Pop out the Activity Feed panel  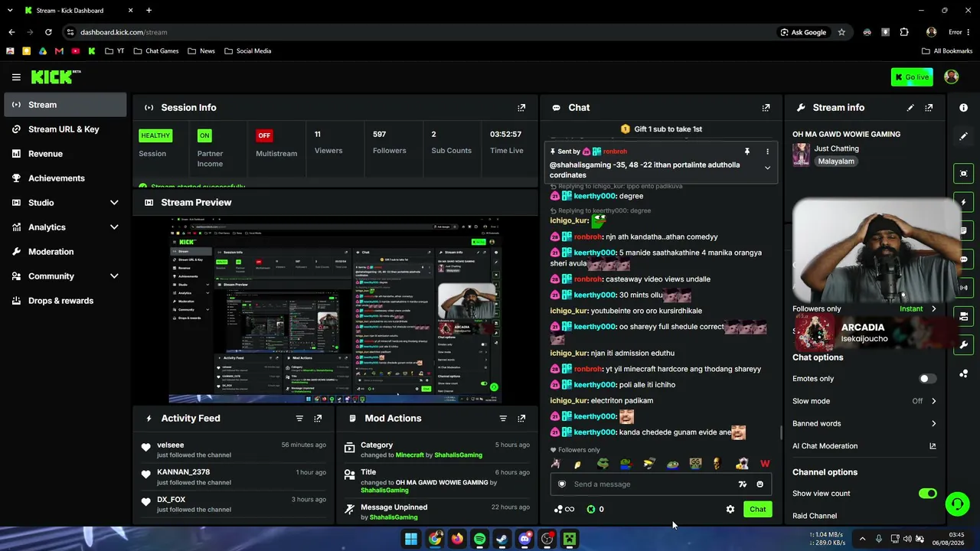tap(318, 419)
